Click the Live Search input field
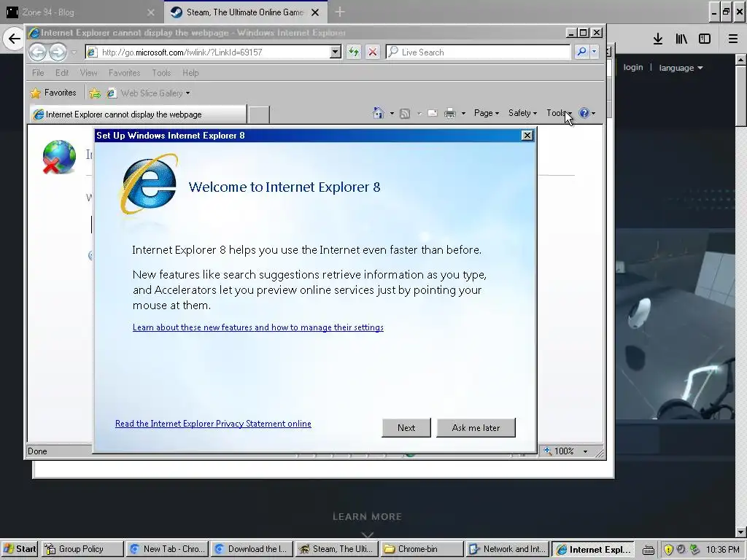This screenshot has width=747, height=560. pos(478,52)
